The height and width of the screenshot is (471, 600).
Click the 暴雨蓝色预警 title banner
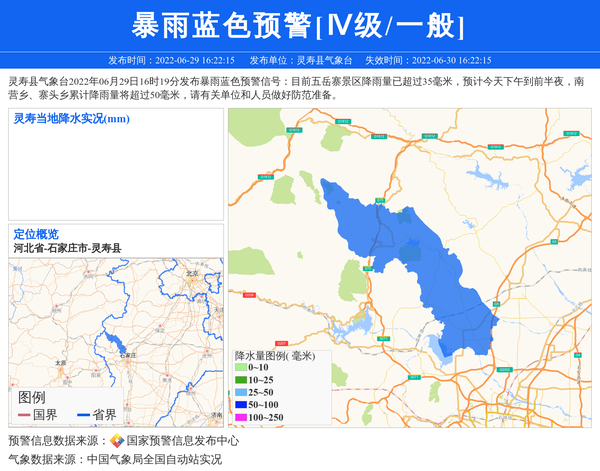tap(299, 24)
